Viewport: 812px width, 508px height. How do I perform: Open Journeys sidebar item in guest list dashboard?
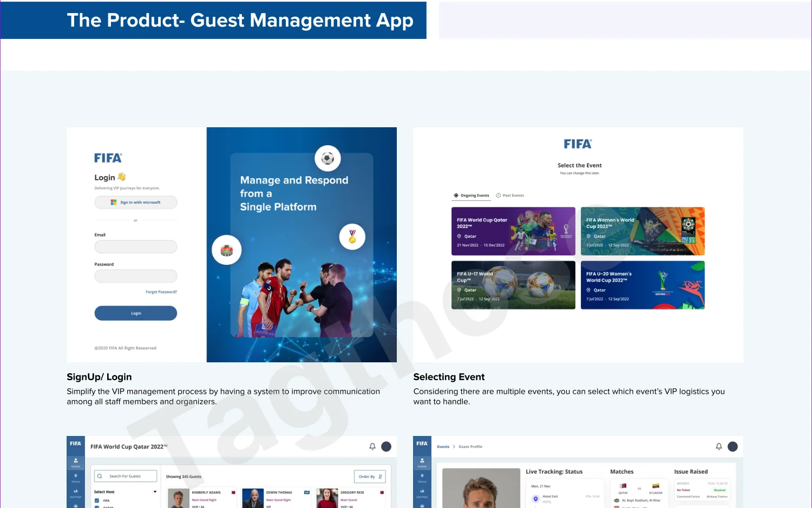(x=76, y=493)
